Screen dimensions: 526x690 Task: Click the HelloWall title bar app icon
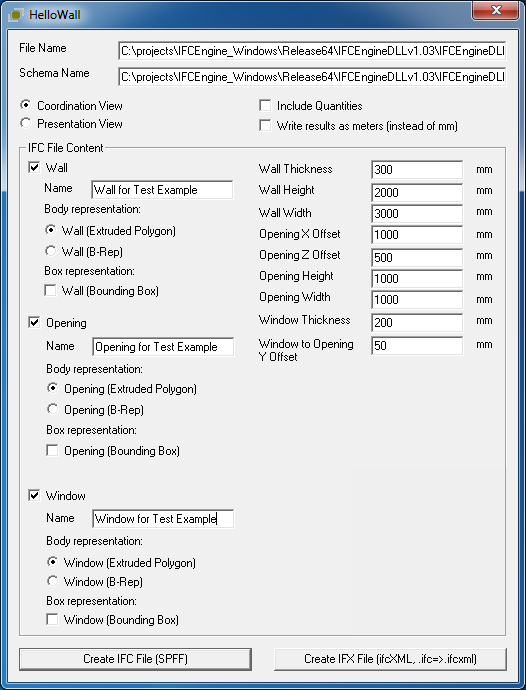[x=16, y=15]
